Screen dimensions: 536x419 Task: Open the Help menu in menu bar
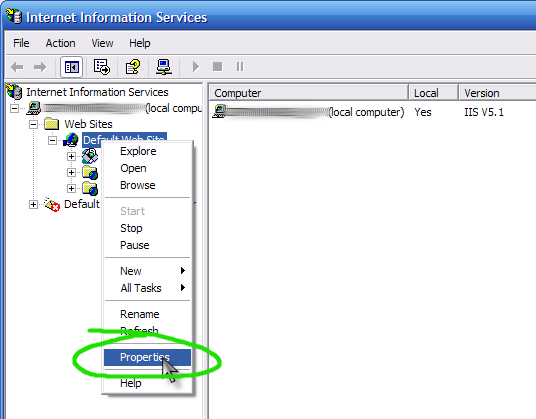tap(139, 43)
